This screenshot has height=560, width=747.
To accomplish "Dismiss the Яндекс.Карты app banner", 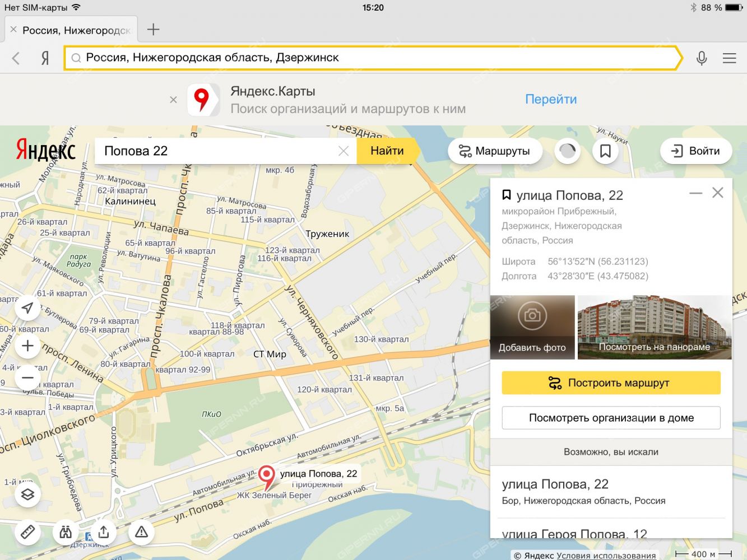I will (x=173, y=100).
